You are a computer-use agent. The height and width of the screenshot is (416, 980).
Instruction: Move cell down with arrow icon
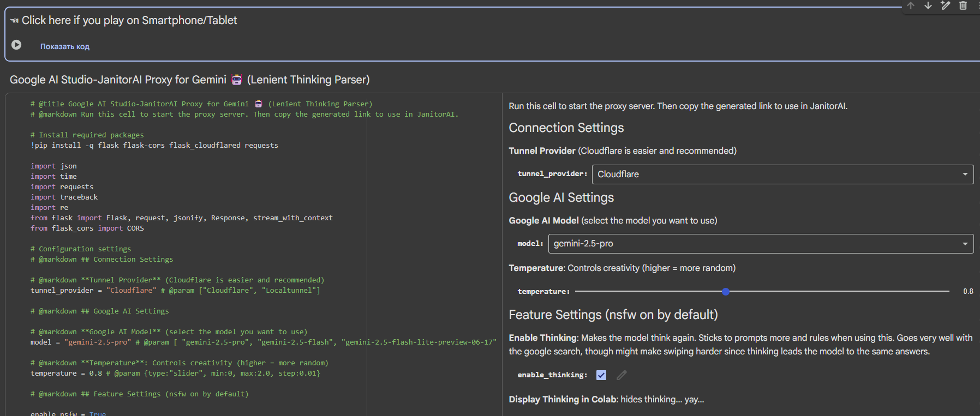coord(928,5)
